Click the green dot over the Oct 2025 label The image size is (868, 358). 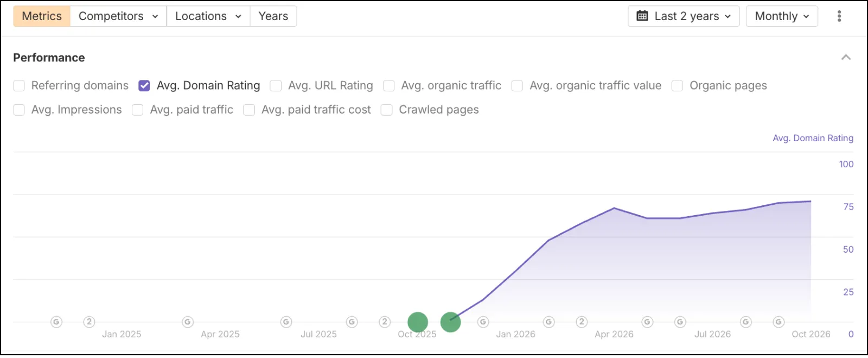click(418, 322)
